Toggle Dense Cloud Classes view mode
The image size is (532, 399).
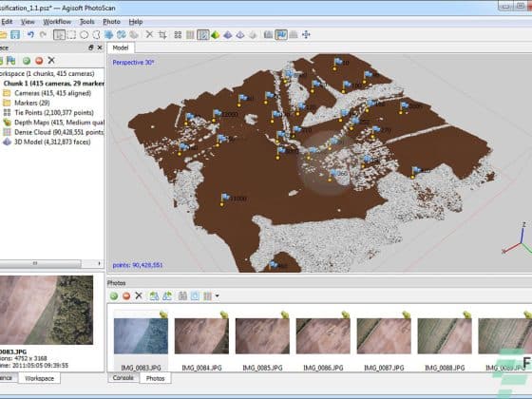[203, 34]
